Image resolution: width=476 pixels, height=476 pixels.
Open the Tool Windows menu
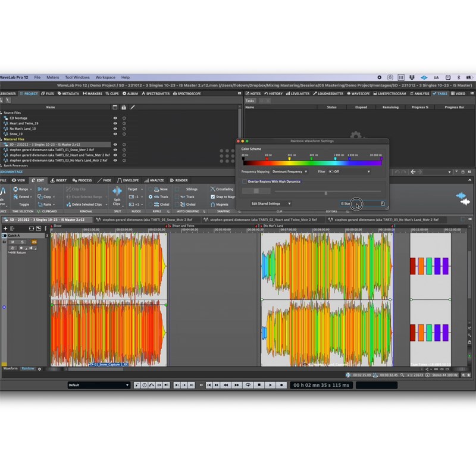(x=77, y=77)
